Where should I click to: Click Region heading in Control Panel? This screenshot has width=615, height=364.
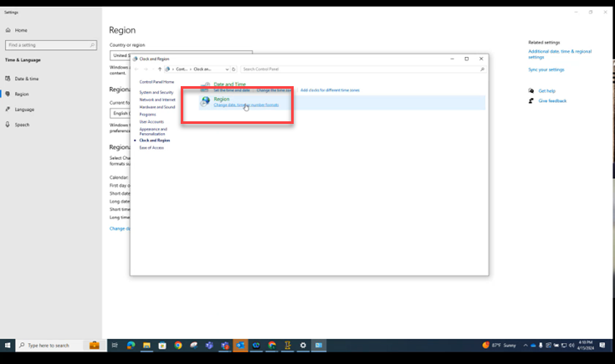[x=221, y=100]
